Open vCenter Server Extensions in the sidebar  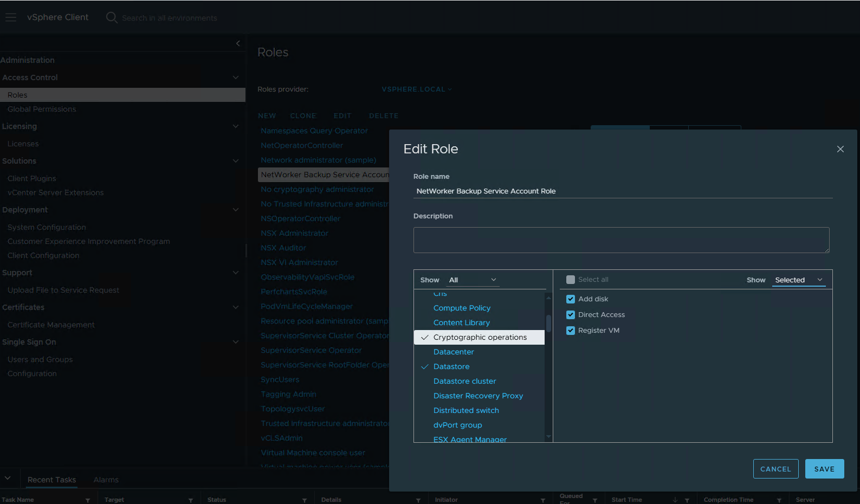(55, 192)
